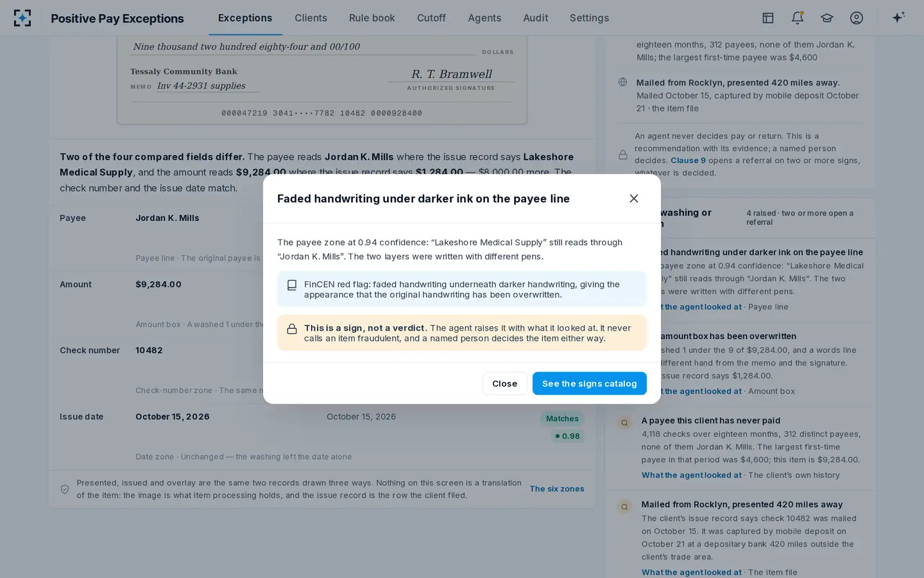The image size is (924, 578).
Task: View the Audit tab
Action: [x=536, y=18]
